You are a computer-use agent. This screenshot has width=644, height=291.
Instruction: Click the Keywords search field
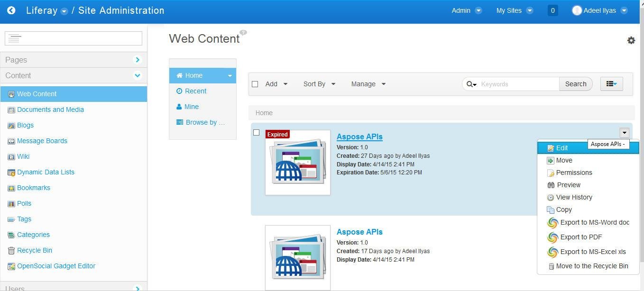click(x=519, y=84)
